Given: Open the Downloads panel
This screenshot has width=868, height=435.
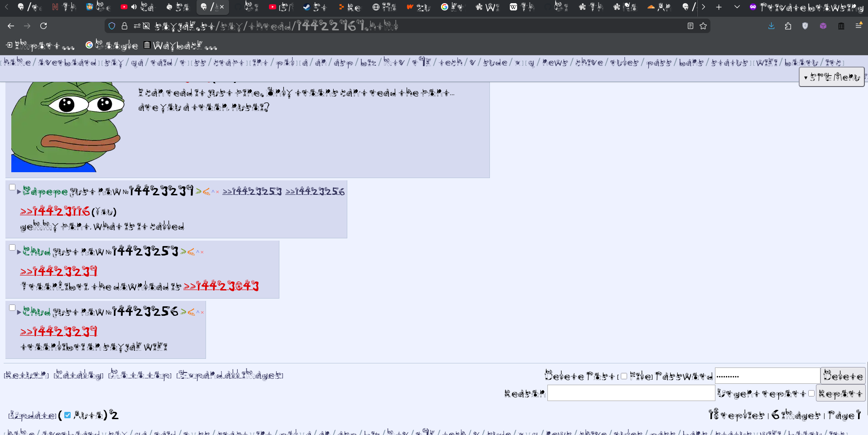Looking at the screenshot, I should [x=771, y=26].
